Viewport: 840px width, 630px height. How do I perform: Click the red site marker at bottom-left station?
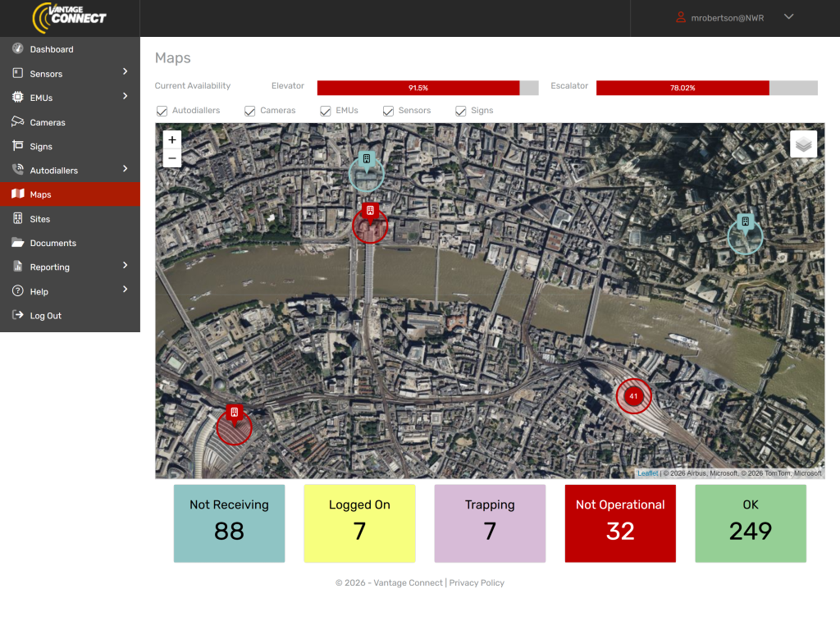235,413
